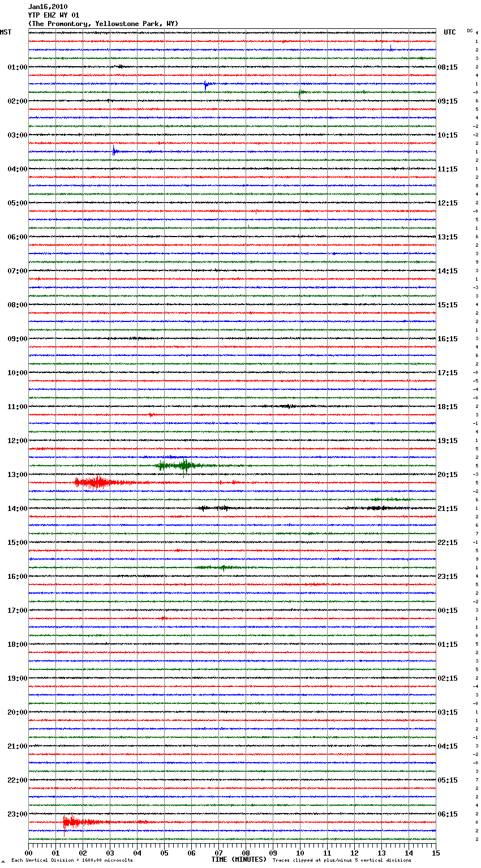Click the 11:15 UTC time label
This screenshot has height=868, width=481.
[448, 169]
